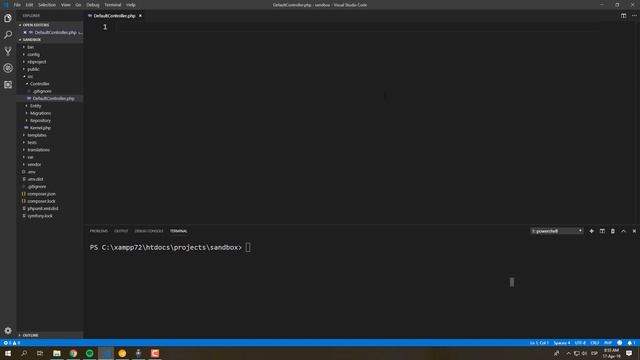The width and height of the screenshot is (640, 360).
Task: Open the orange circle taskbar app
Action: click(122, 353)
